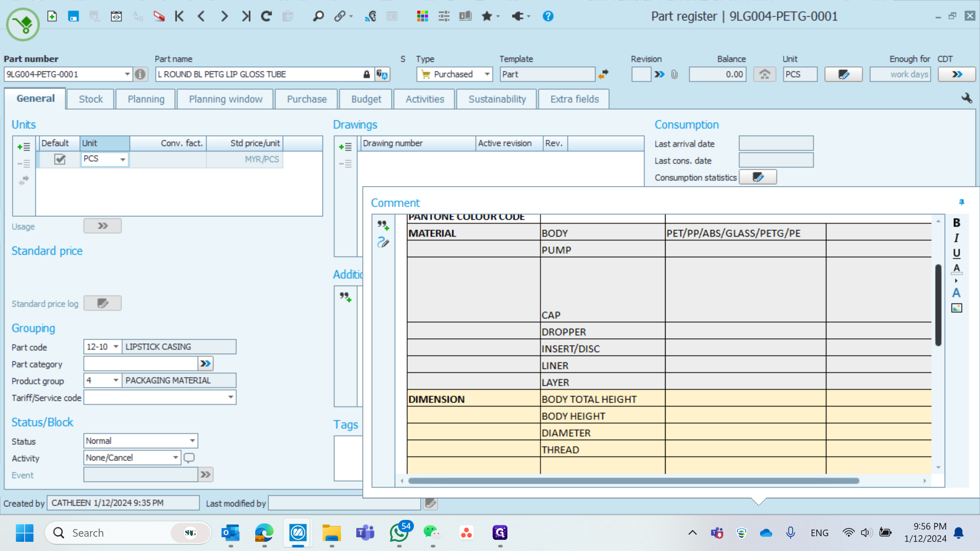Toggle Bold formatting in Comment
980x551 pixels.
(x=957, y=222)
